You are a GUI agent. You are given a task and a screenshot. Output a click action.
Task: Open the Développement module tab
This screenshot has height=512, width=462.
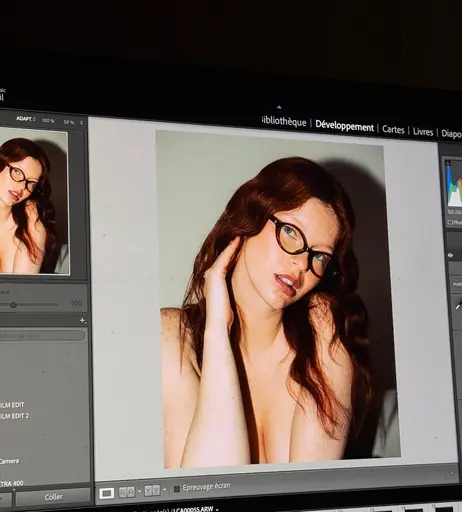tap(344, 126)
